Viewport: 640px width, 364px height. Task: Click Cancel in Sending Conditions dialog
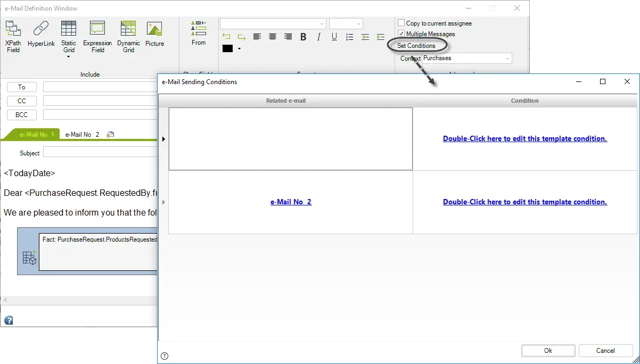tap(605, 351)
